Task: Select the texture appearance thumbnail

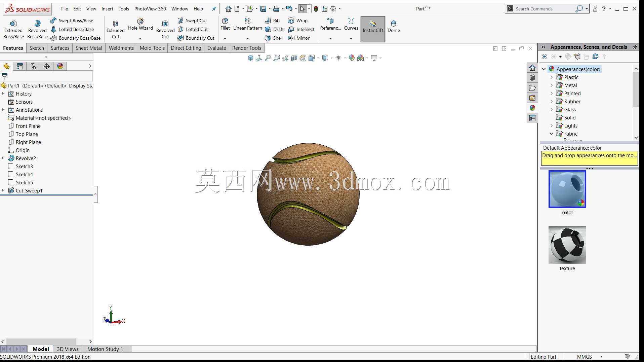Action: point(567,245)
